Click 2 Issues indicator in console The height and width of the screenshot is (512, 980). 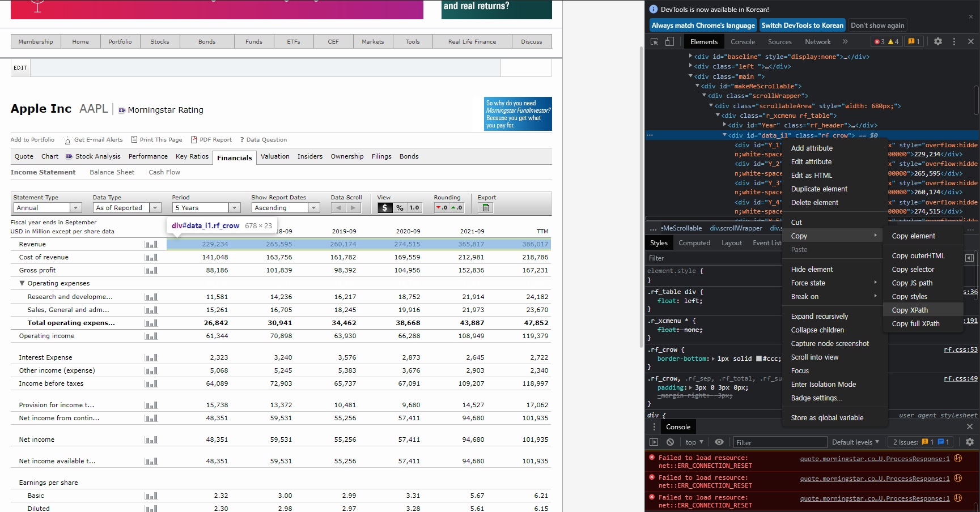coord(922,442)
